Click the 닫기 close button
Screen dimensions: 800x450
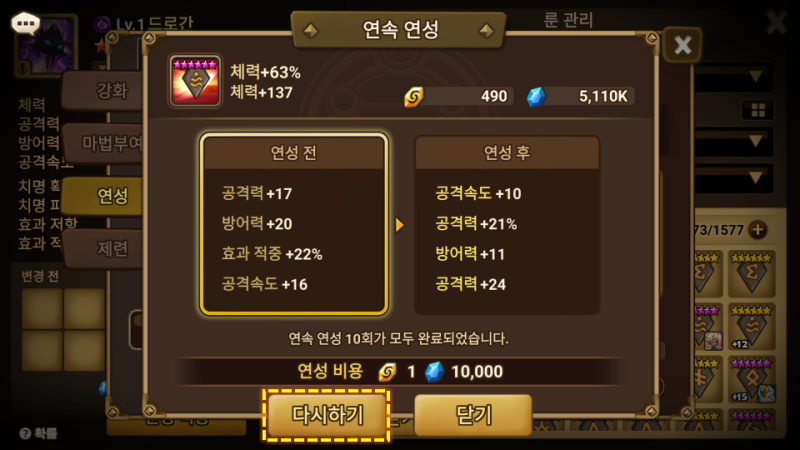473,415
